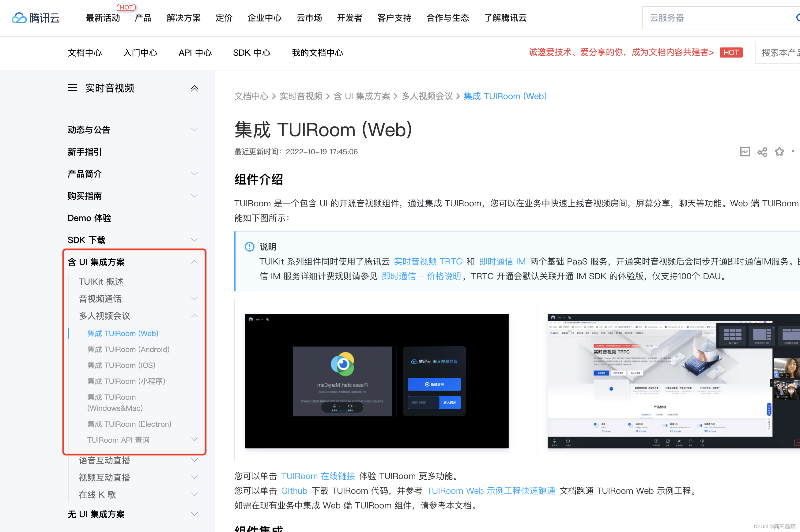Screen dimensions: 800x532
Task: Switch to the 我的文档中心 tab
Action: tap(317, 53)
